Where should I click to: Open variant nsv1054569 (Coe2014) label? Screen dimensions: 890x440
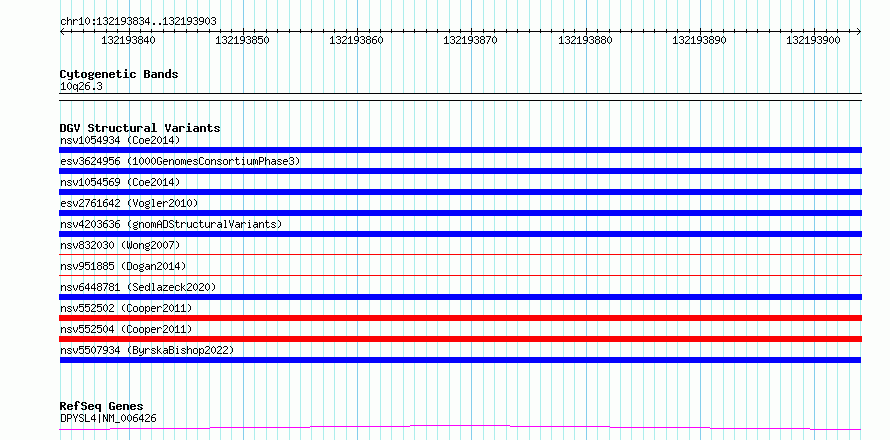(x=120, y=182)
